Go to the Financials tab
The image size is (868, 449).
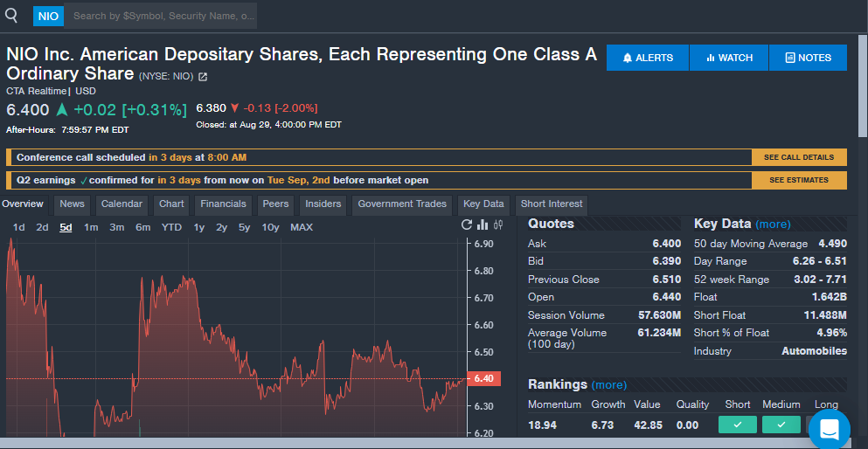tap(223, 204)
